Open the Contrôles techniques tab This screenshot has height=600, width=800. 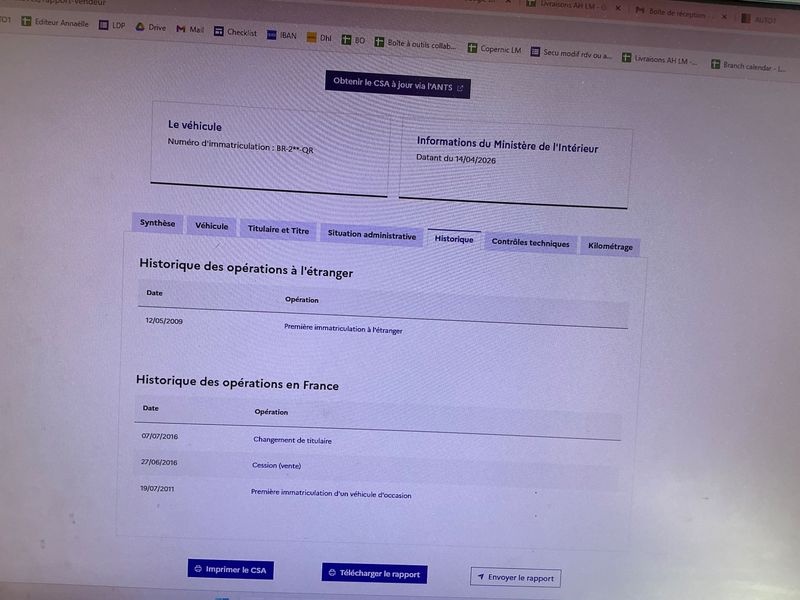tap(530, 243)
